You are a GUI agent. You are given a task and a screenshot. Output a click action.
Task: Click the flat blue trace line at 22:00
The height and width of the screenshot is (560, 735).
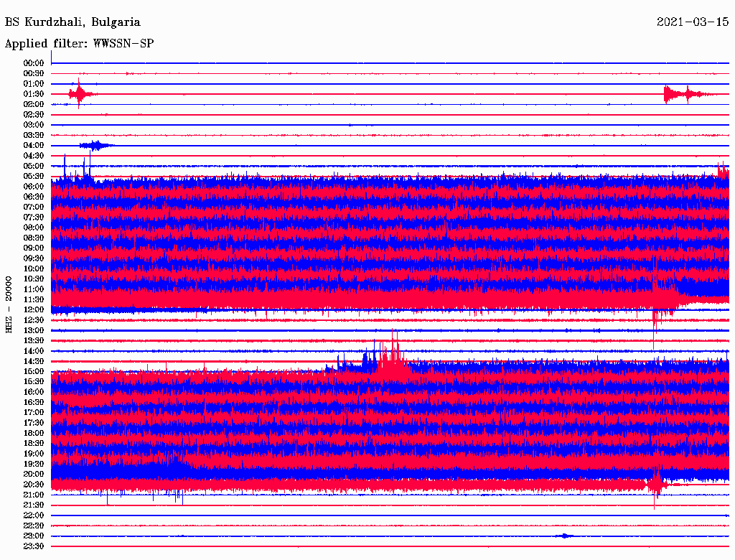pos(359,515)
